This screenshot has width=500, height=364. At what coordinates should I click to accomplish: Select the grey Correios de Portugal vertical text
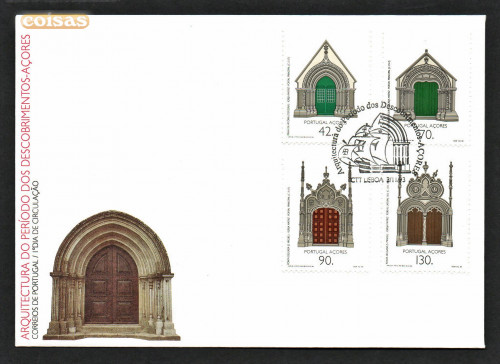(x=36, y=260)
